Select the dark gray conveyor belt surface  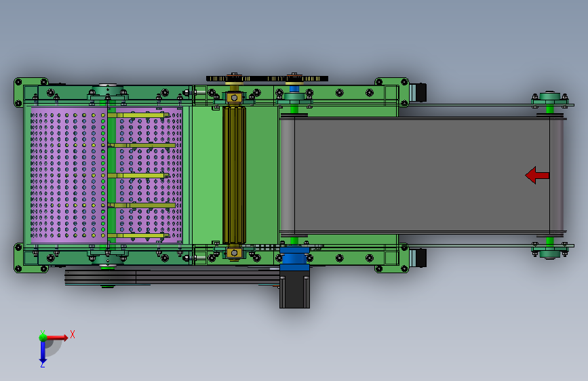(422, 175)
